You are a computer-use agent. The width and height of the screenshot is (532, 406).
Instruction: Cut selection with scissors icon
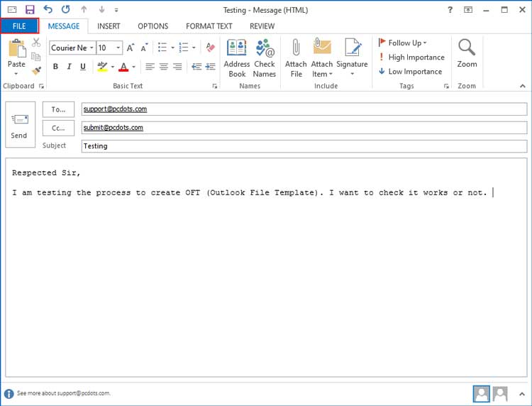[x=36, y=43]
